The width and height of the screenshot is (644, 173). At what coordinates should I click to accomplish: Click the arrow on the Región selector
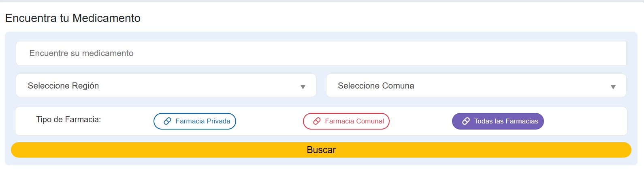(303, 87)
